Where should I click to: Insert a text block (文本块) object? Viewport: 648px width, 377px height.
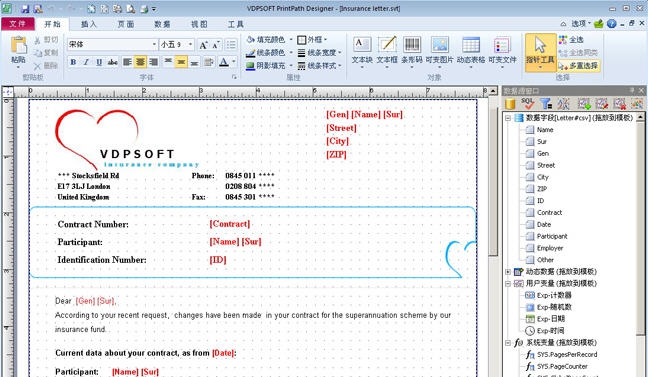pos(362,51)
